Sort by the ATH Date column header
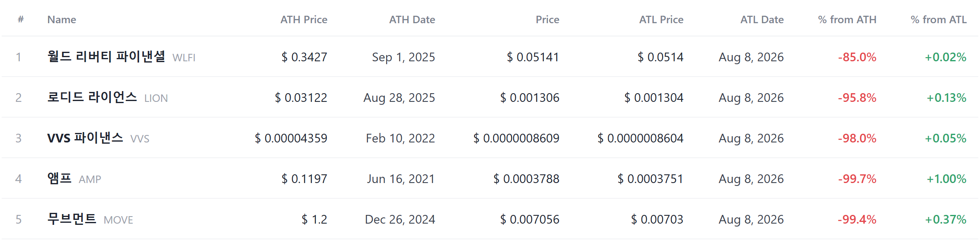Screen dimensions: 980x241 point(412,19)
